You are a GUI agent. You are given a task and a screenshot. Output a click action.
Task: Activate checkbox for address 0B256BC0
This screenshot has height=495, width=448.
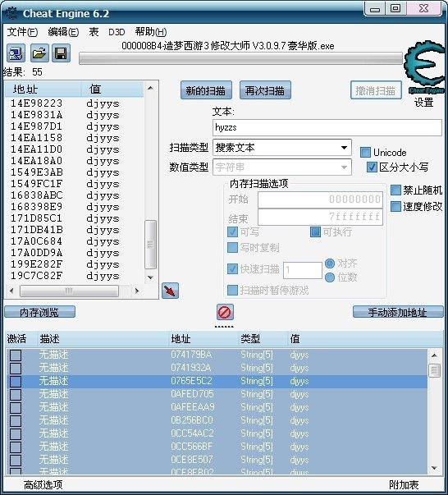[16, 420]
